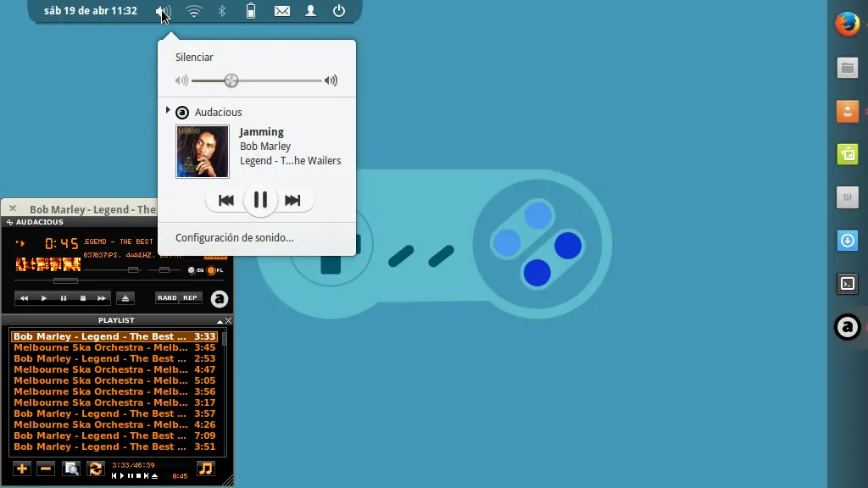This screenshot has width=868, height=488.
Task: Select the Bob Marley track lasting 7:09
Action: tap(114, 436)
